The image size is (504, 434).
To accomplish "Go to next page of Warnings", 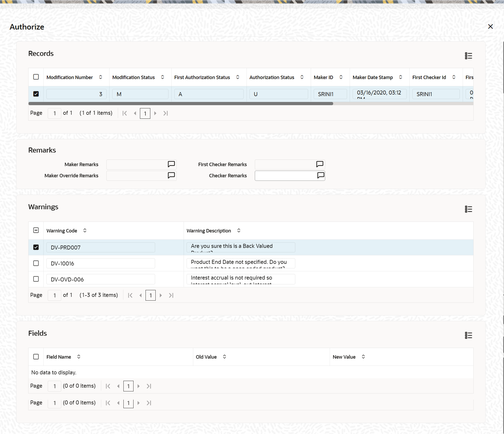I will point(161,295).
